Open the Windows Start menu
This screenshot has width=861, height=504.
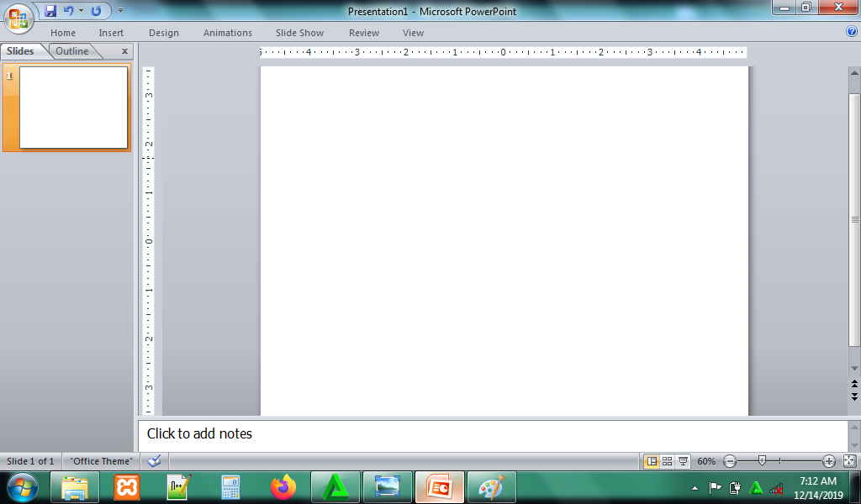pos(23,487)
